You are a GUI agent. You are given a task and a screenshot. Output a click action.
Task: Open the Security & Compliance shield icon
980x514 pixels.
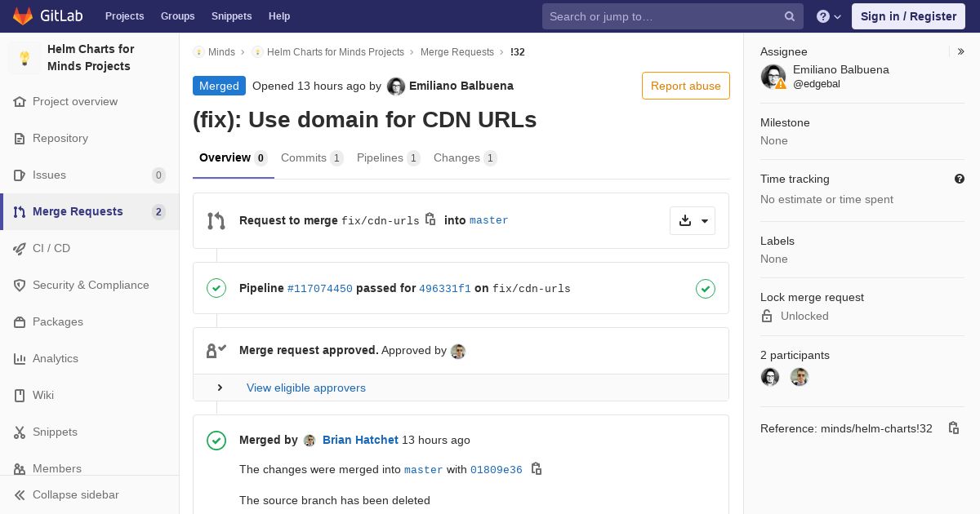click(x=20, y=286)
